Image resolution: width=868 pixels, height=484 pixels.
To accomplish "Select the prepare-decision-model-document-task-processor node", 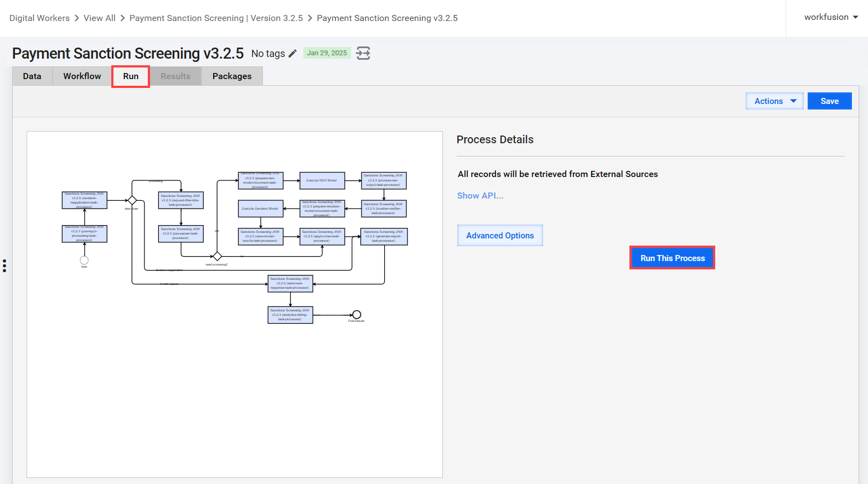I will 322,209.
